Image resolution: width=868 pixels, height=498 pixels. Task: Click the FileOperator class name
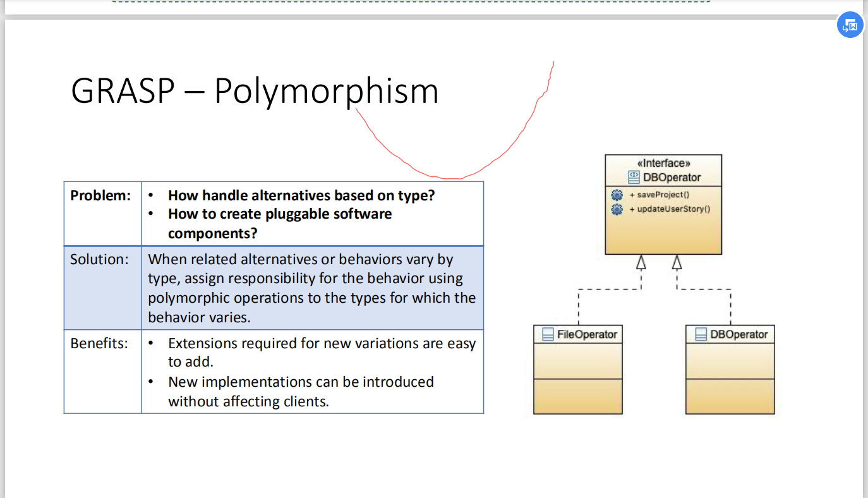[x=587, y=334]
